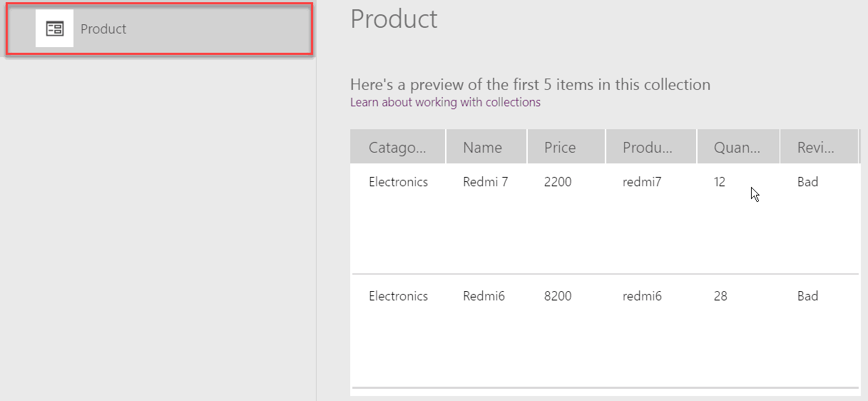
Task: Click the Name column header
Action: click(x=486, y=147)
